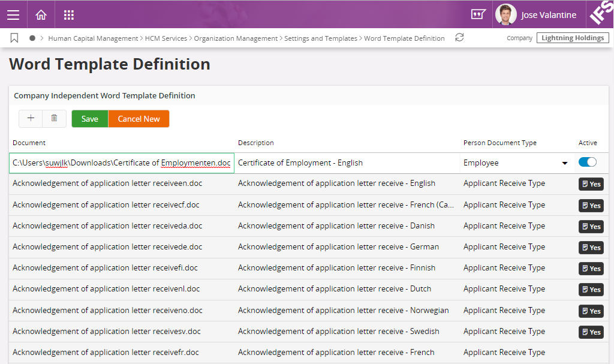This screenshot has height=364, width=614.
Task: Expand the Person Document Type dropdown
Action: click(564, 163)
